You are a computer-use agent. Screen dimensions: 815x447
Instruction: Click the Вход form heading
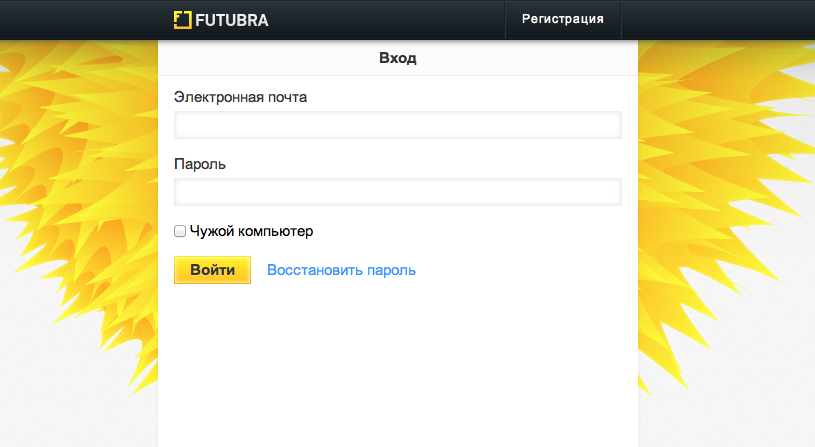click(398, 58)
